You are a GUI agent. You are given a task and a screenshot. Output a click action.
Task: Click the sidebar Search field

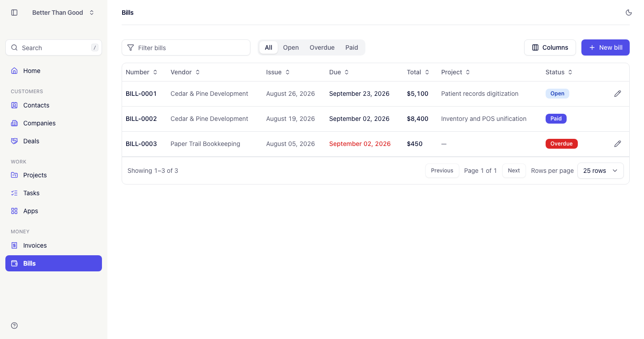(x=54, y=47)
